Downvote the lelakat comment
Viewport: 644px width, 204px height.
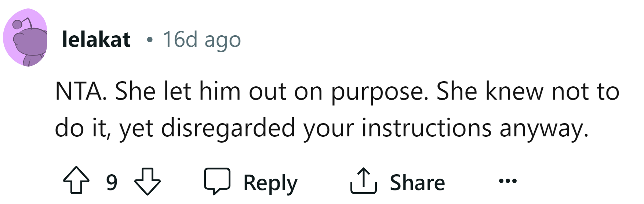click(147, 181)
